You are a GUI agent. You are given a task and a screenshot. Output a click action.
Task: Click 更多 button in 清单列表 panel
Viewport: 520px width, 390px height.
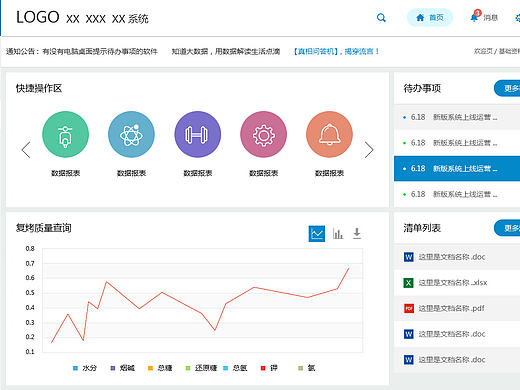pyautogui.click(x=507, y=228)
